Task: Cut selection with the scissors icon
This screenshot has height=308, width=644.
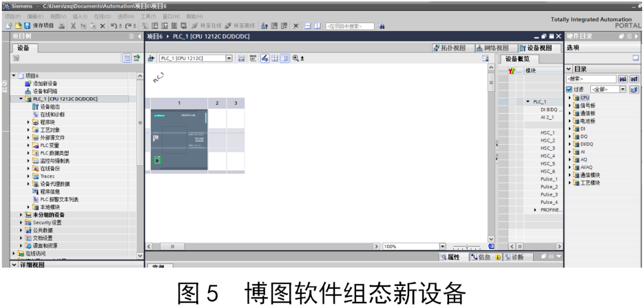Action: pos(73,26)
